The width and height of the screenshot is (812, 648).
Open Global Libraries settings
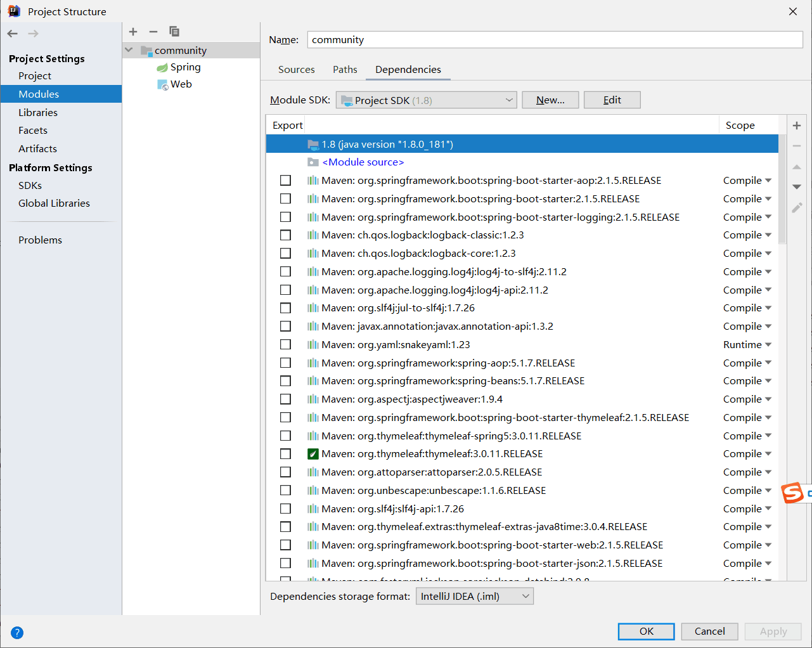coord(54,204)
